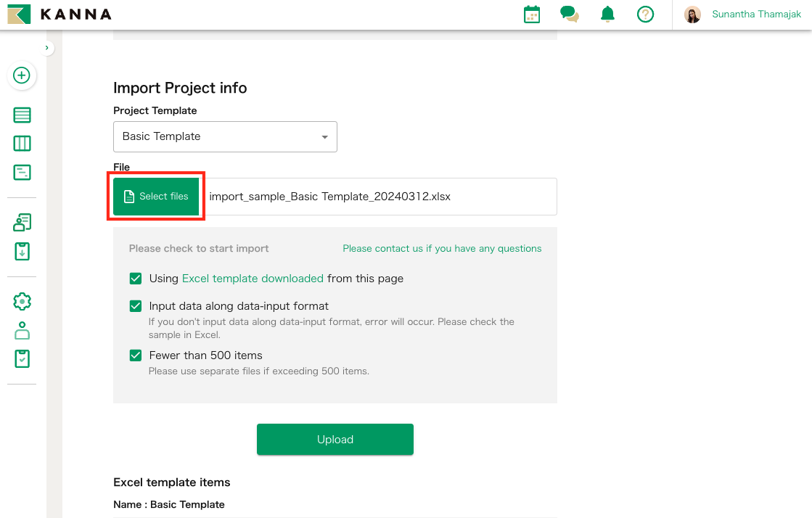Click the KANNA logo to go home
812x518 pixels.
(x=59, y=14)
